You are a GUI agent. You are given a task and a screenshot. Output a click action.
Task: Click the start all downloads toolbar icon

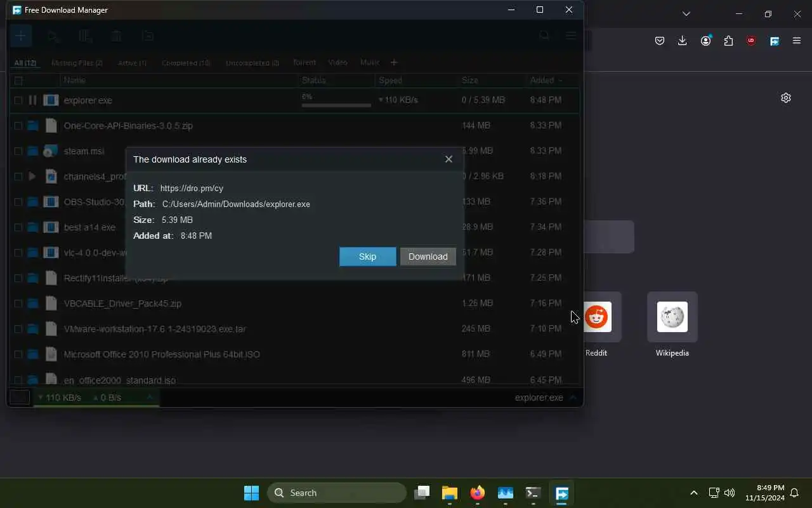[x=53, y=36]
